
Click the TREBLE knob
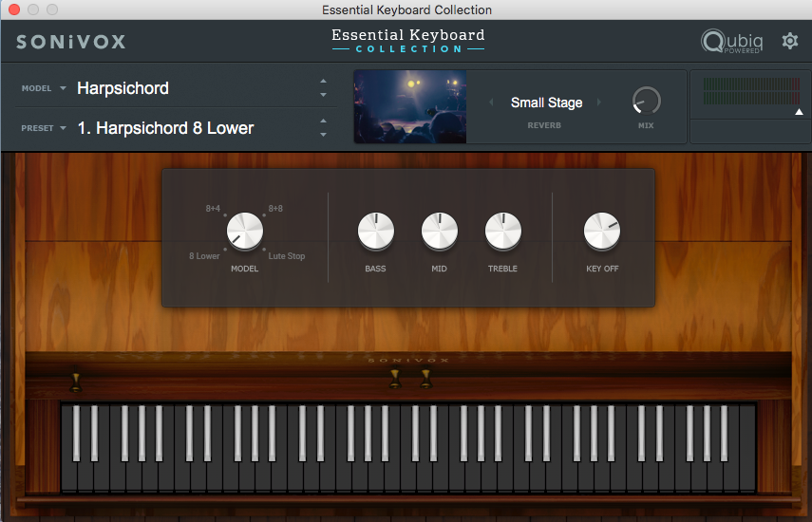click(502, 232)
